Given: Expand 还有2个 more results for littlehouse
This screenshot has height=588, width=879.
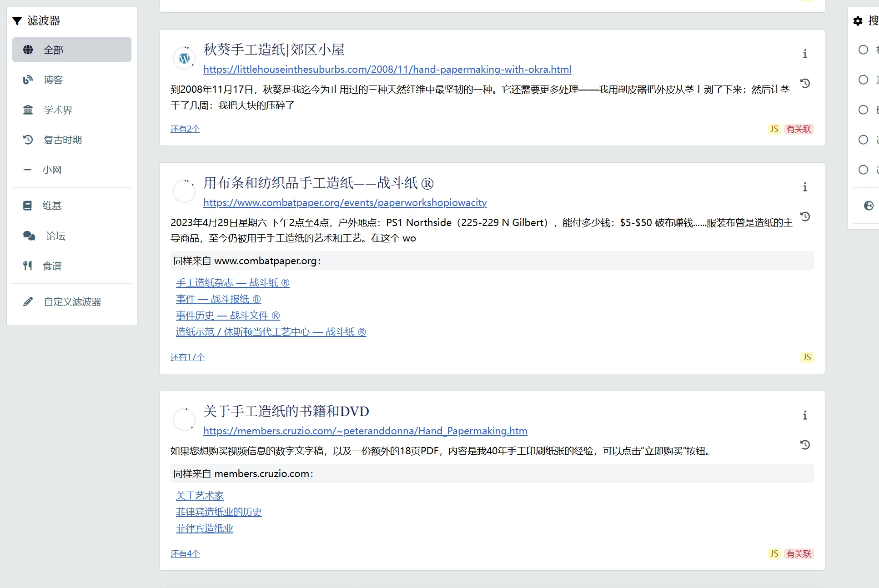Looking at the screenshot, I should [185, 129].
